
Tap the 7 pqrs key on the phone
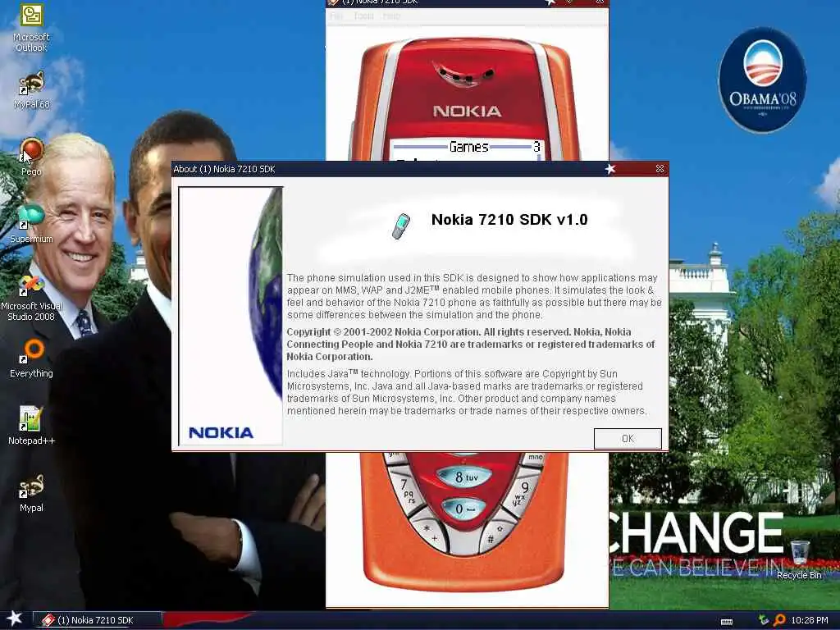pyautogui.click(x=408, y=492)
